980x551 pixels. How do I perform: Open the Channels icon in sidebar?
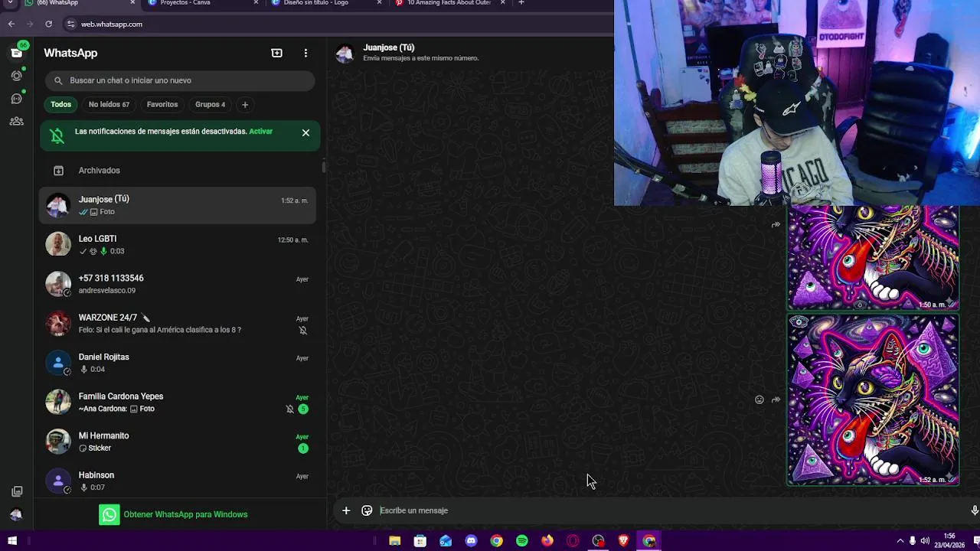(16, 98)
